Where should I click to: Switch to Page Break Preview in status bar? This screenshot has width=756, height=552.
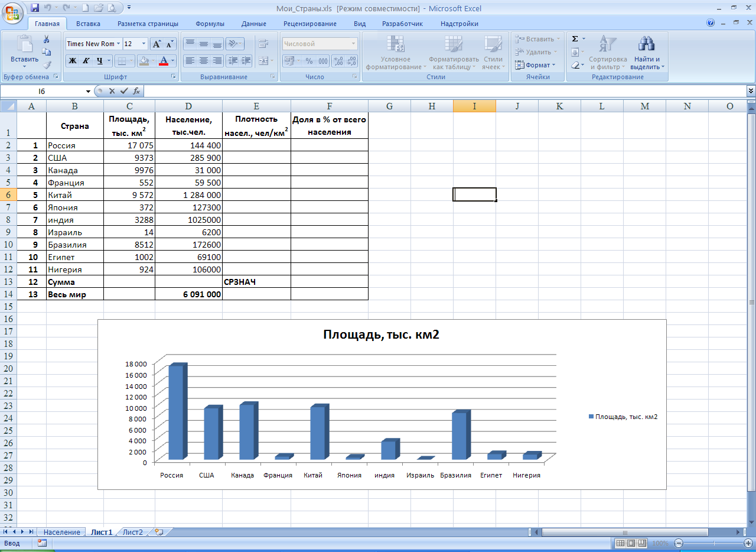coord(641,543)
